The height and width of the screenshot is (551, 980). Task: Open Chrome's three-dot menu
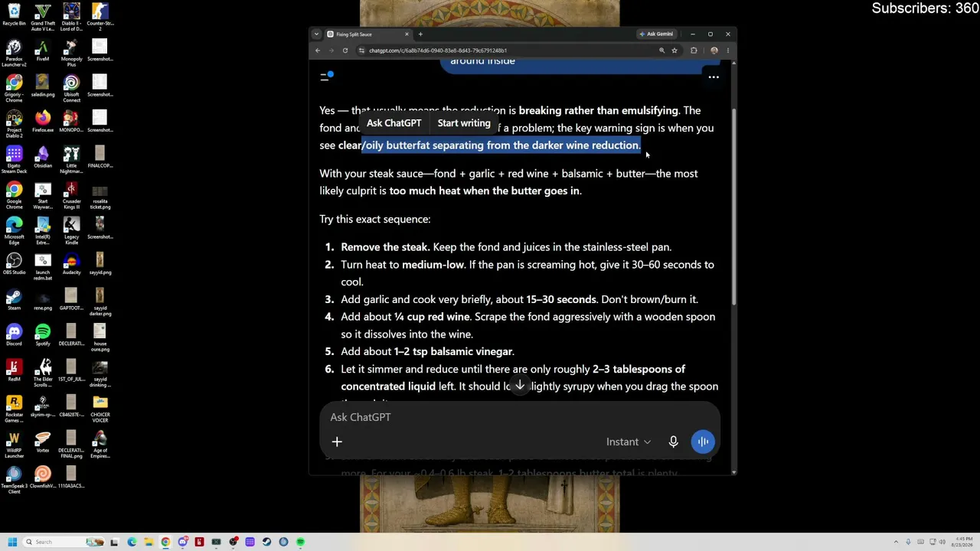coord(727,51)
